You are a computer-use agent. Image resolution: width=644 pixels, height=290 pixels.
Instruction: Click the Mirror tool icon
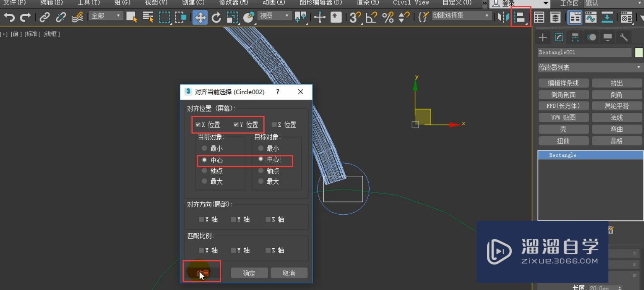(x=502, y=17)
